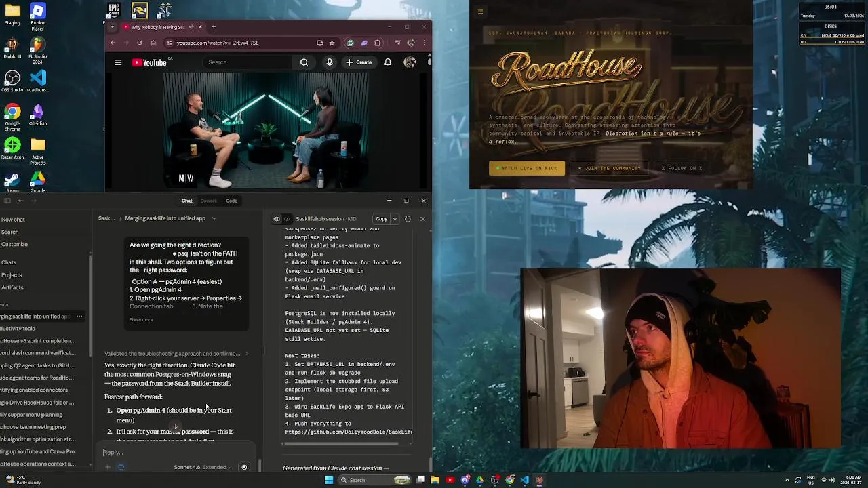This screenshot has width=868, height=488.
Task: Open 'setting up YouTube and Canva Pro' chat
Action: 37,451
